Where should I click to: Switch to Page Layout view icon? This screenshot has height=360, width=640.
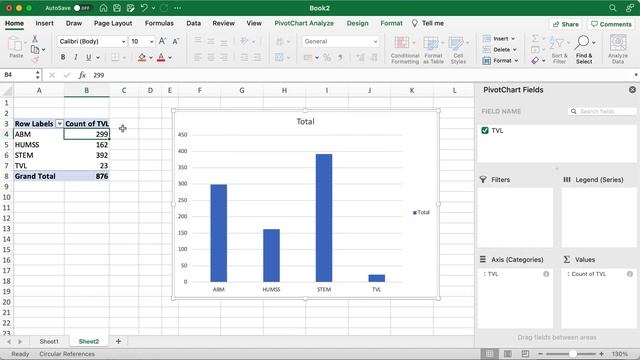pos(507,353)
